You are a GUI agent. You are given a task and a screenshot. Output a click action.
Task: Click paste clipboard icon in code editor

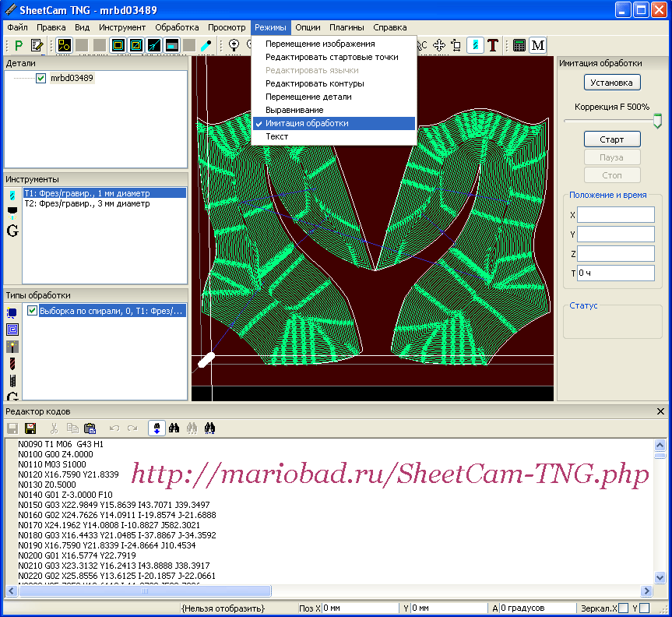click(x=90, y=428)
